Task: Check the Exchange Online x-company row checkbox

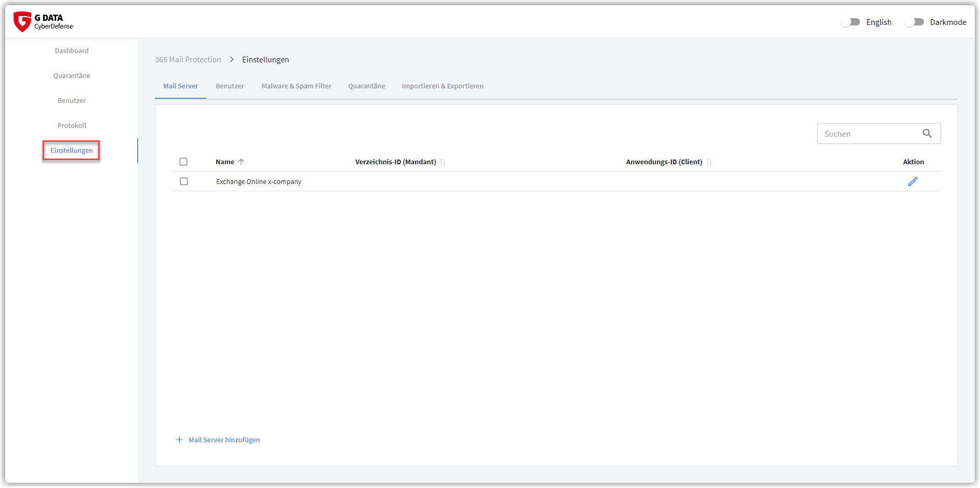Action: (x=184, y=181)
